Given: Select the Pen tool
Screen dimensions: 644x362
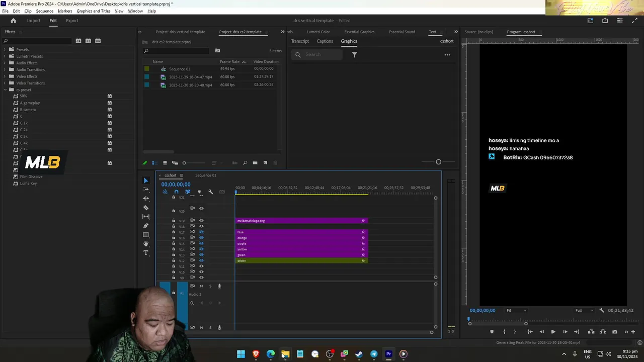Looking at the screenshot, I should 146,226.
